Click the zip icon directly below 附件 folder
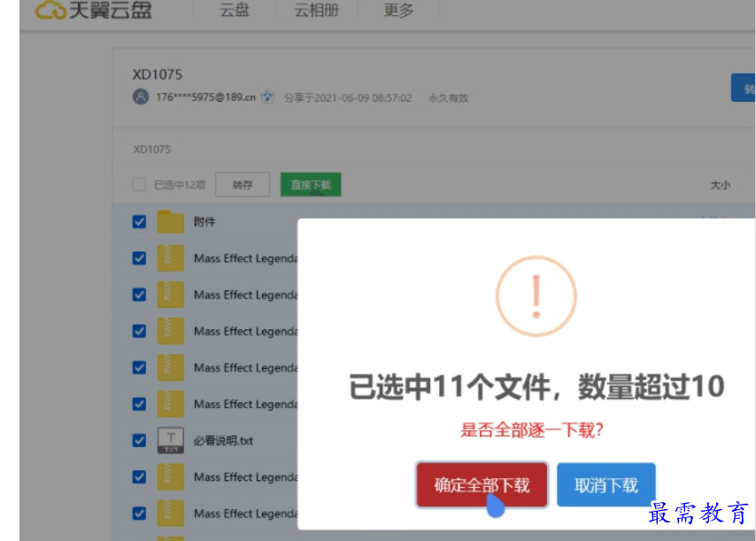 click(170, 258)
